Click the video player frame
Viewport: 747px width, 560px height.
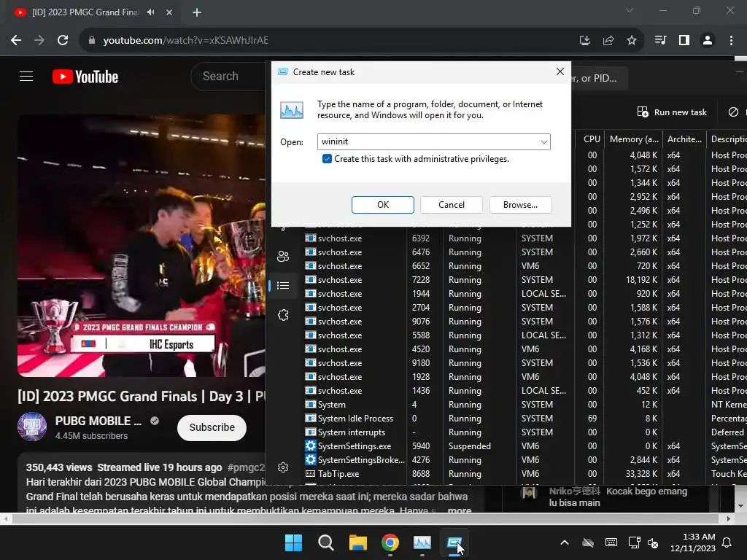[x=141, y=245]
